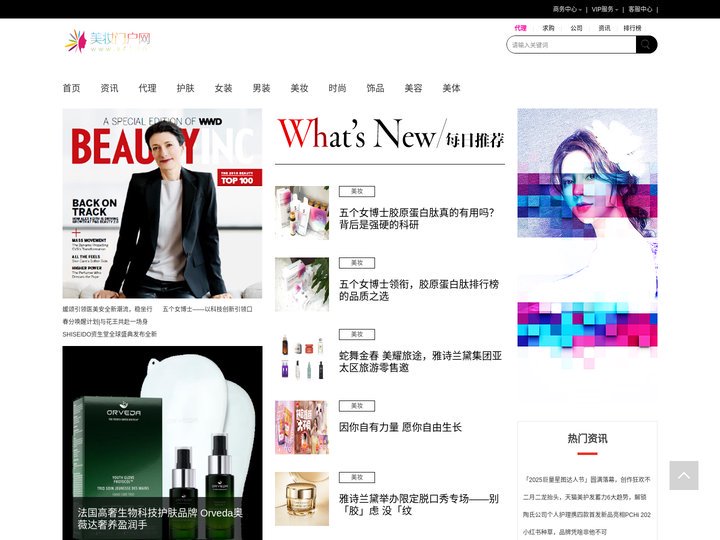This screenshot has height=540, width=720.
Task: Open the 客服中心 link in top bar
Action: 640,9
